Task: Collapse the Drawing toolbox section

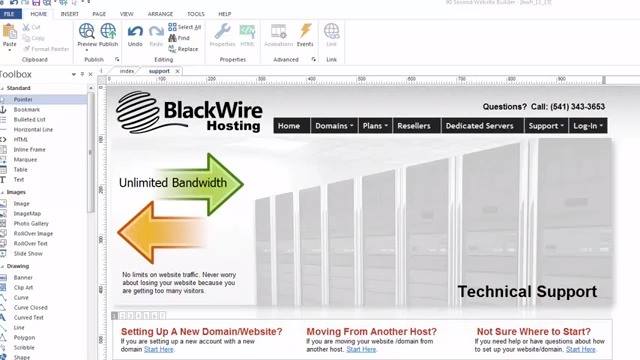Action: pos(2,266)
